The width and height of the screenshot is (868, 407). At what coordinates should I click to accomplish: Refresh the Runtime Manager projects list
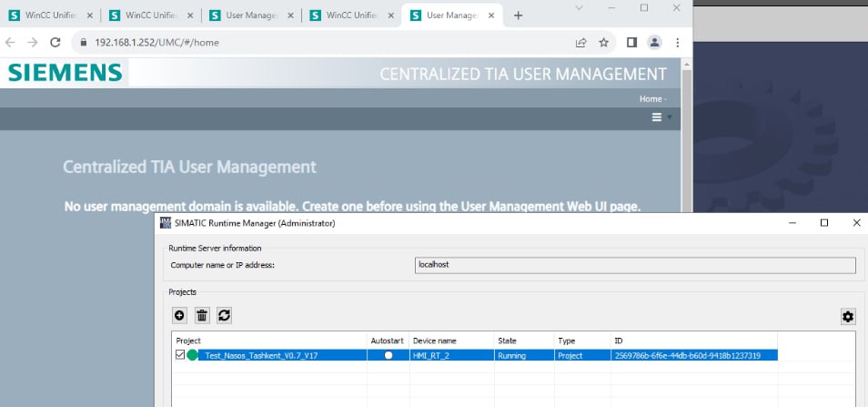[224, 316]
